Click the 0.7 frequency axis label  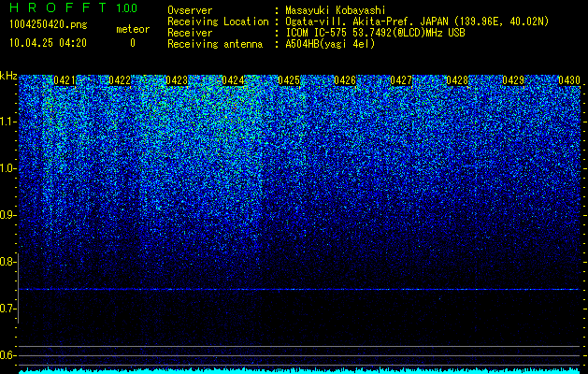[7, 309]
